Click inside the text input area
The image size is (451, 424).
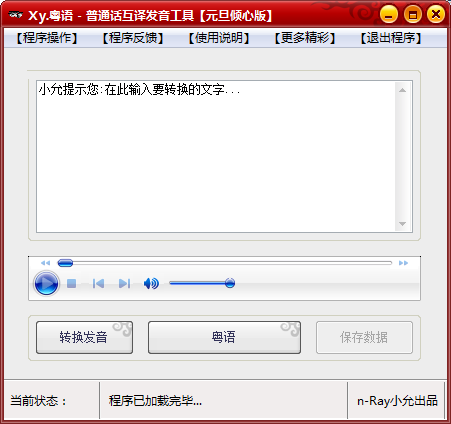(216, 157)
